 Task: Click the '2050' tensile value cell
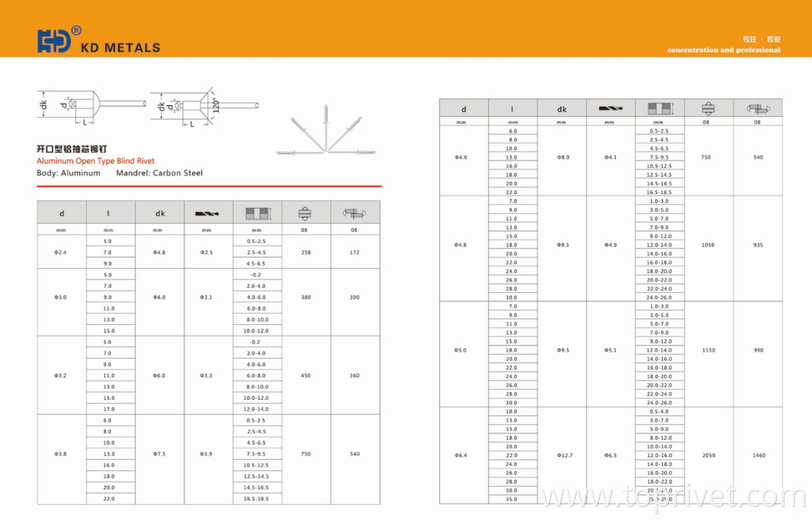click(708, 455)
